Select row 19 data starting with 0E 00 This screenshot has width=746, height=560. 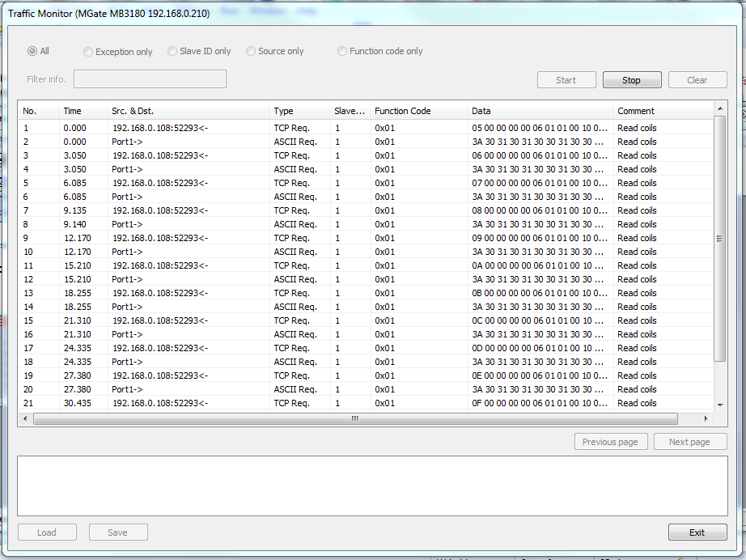(x=366, y=376)
